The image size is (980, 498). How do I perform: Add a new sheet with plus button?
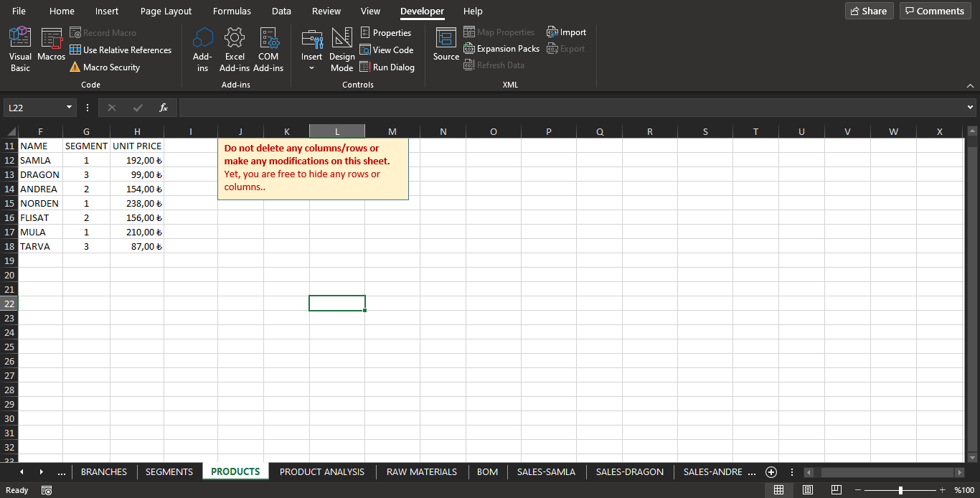point(771,471)
